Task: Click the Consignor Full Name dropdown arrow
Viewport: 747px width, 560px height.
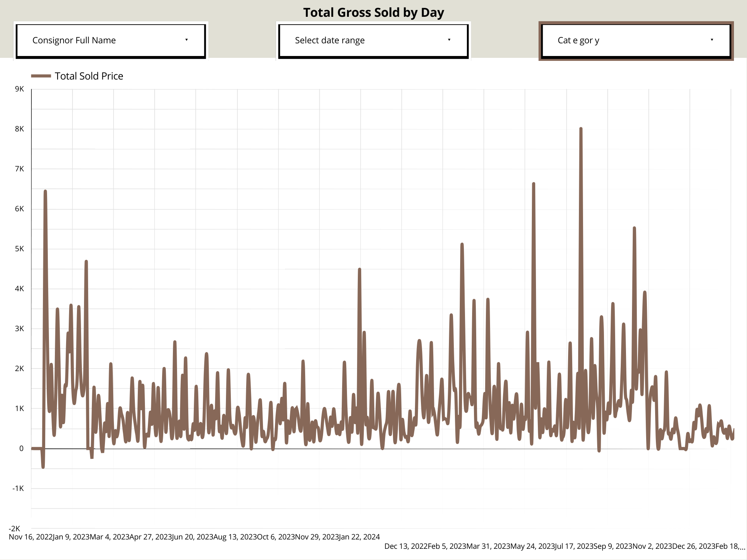Action: (186, 40)
